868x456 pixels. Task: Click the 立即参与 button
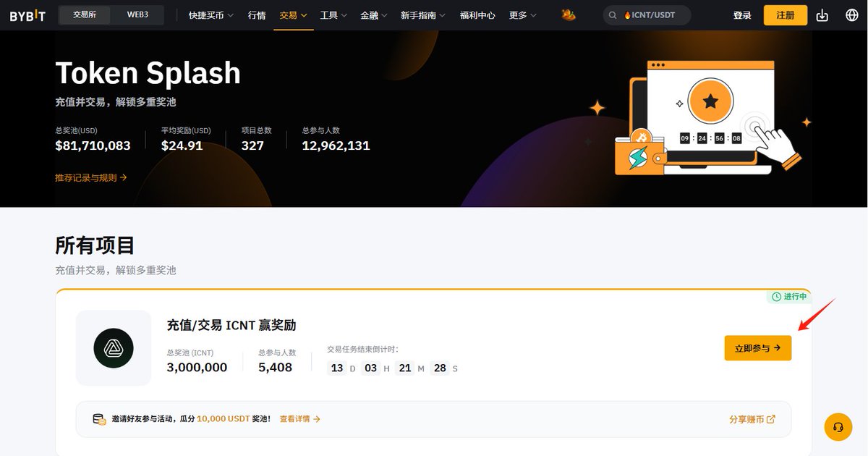pos(758,348)
